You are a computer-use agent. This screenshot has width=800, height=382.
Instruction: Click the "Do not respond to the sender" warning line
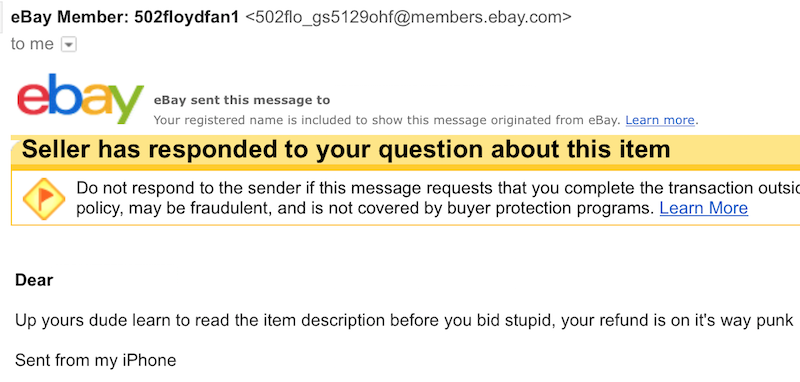point(438,188)
